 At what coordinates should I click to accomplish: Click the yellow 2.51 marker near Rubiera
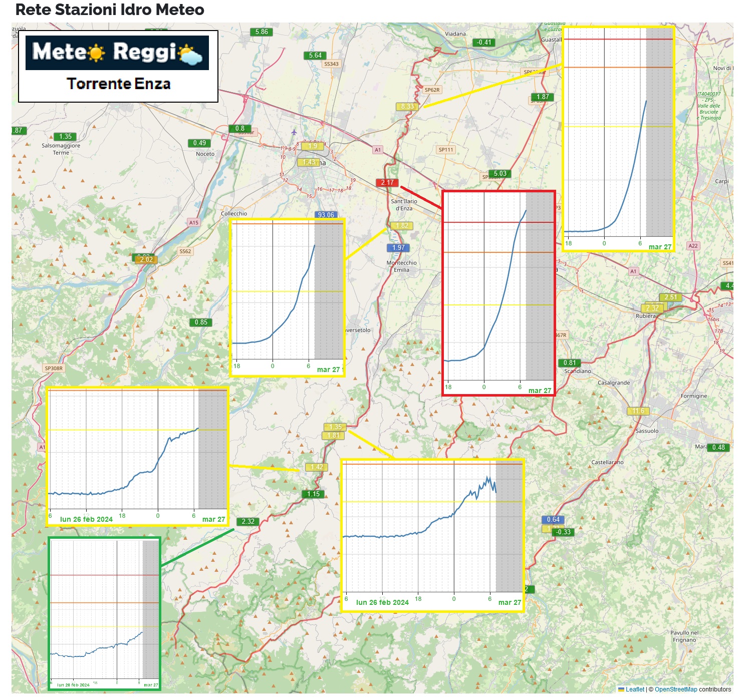click(x=670, y=297)
